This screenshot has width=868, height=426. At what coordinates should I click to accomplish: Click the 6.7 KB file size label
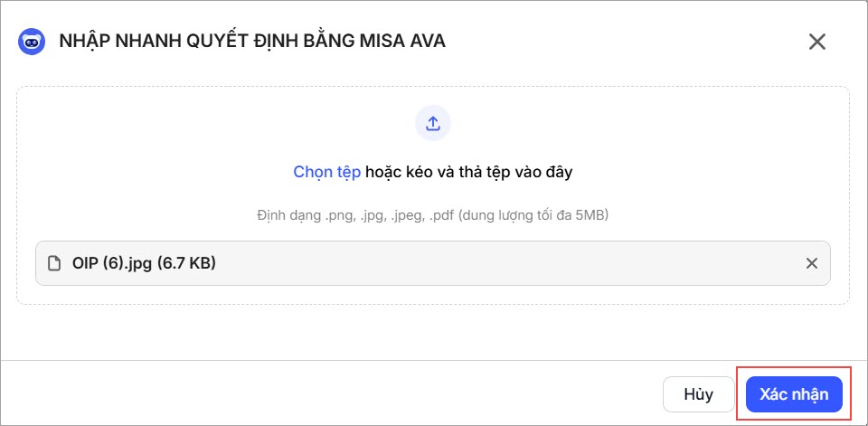187,263
